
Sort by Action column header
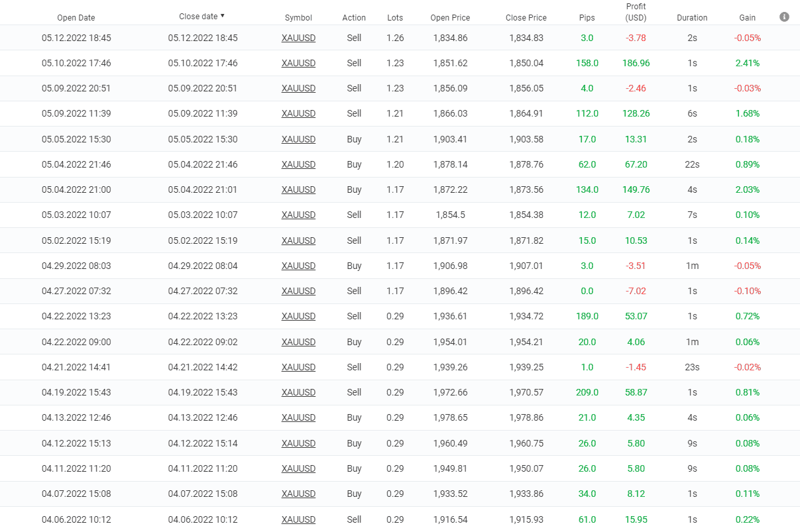[x=354, y=18]
